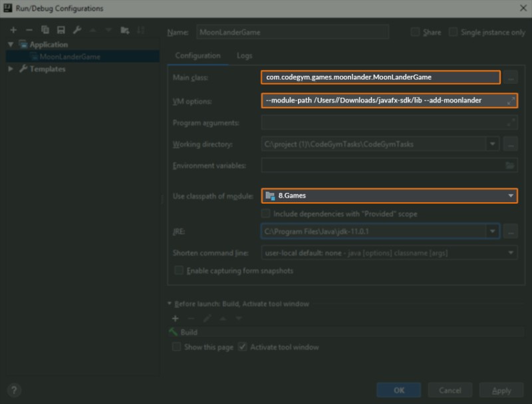Enable the Share checkbox
Image resolution: width=532 pixels, height=404 pixels.
coord(416,32)
